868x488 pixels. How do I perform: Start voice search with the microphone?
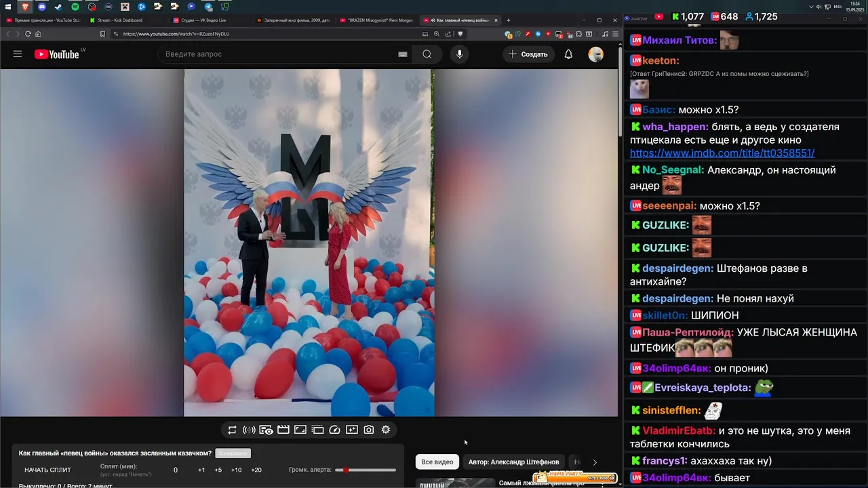[460, 54]
